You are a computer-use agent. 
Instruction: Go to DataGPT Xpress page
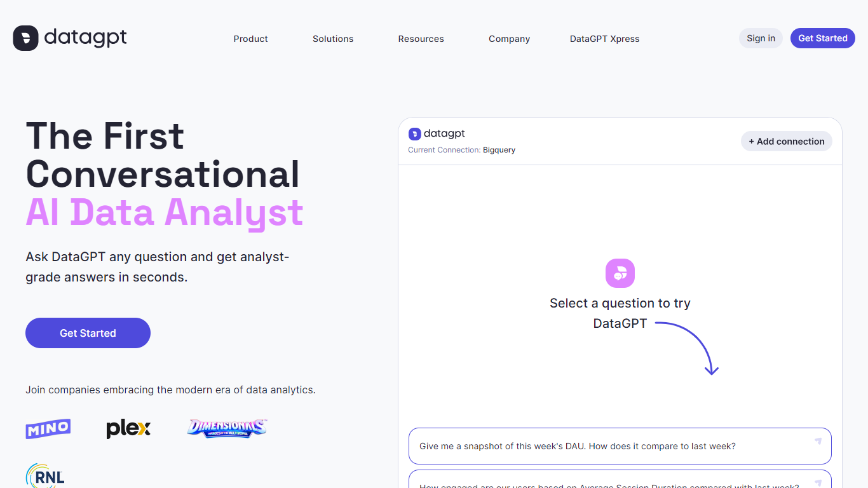604,39
